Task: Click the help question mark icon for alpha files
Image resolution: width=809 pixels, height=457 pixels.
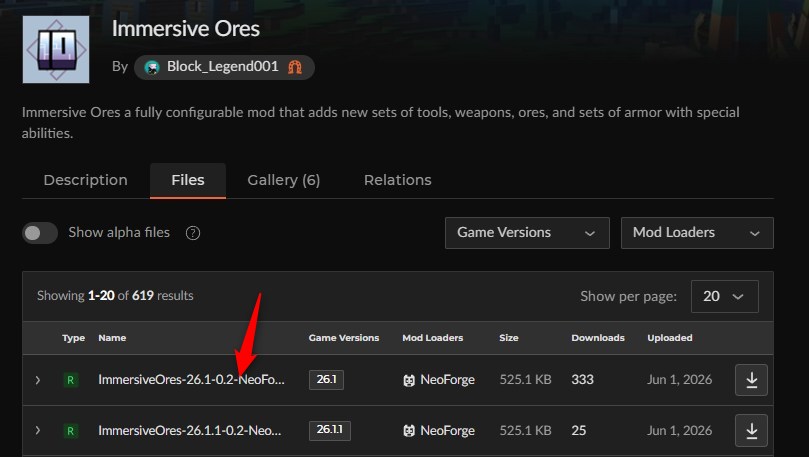Action: click(192, 233)
